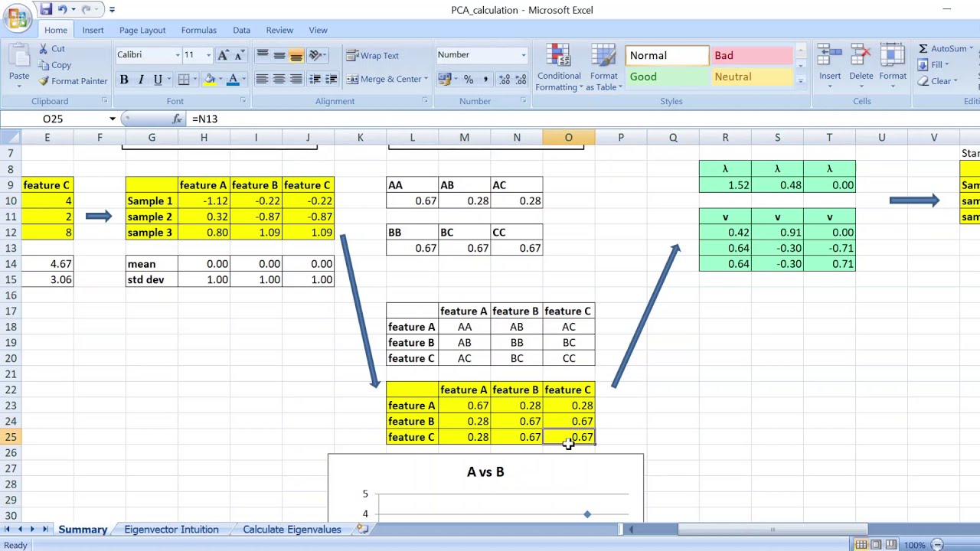Activate the Format Painter

73,81
